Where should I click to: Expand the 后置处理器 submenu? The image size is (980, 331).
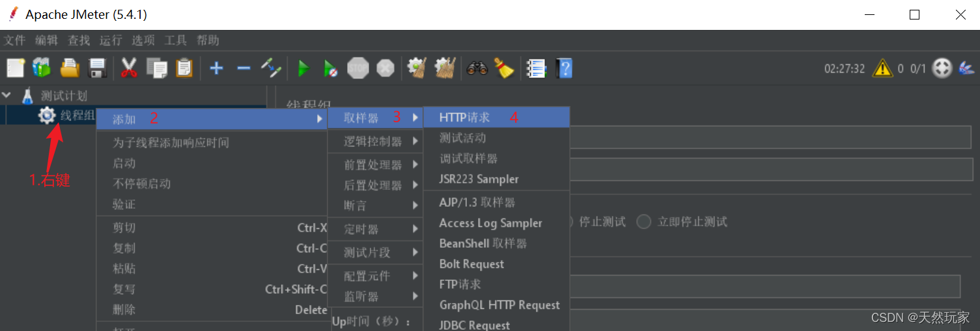pos(375,185)
